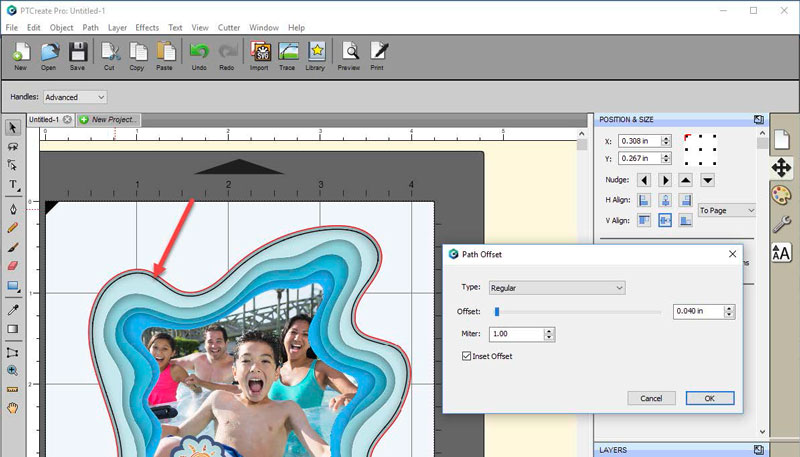
Task: Open the Type Regular dropdown
Action: (x=557, y=288)
